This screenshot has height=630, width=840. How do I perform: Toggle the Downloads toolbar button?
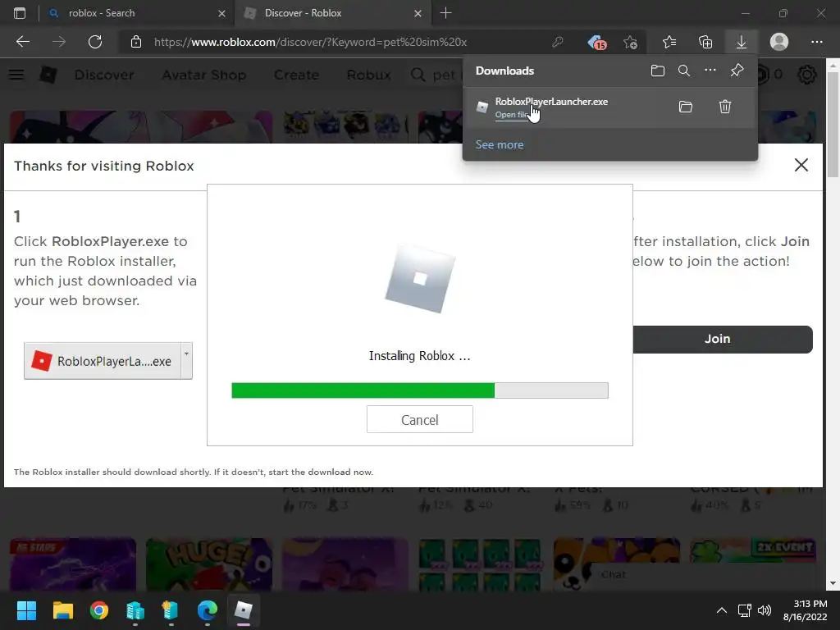pyautogui.click(x=742, y=42)
